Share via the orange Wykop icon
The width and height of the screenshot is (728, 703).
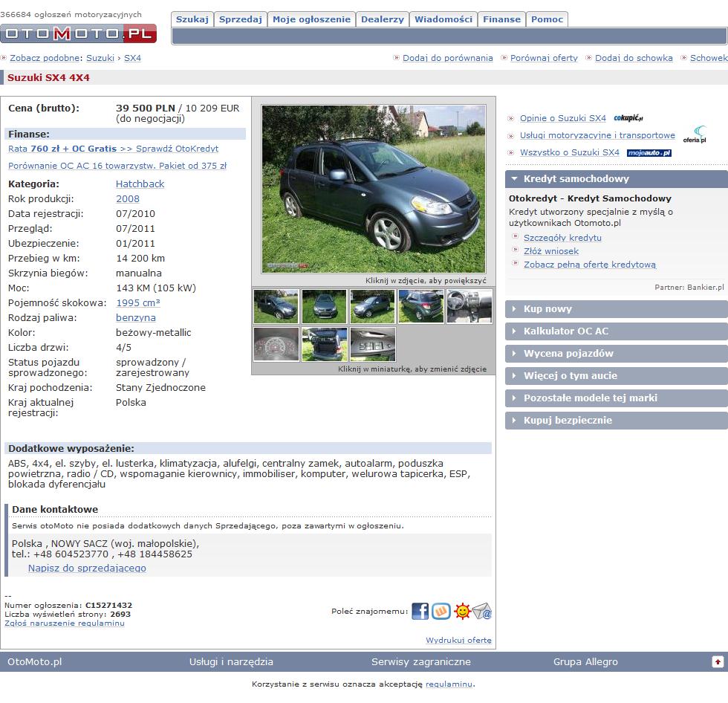pos(441,611)
